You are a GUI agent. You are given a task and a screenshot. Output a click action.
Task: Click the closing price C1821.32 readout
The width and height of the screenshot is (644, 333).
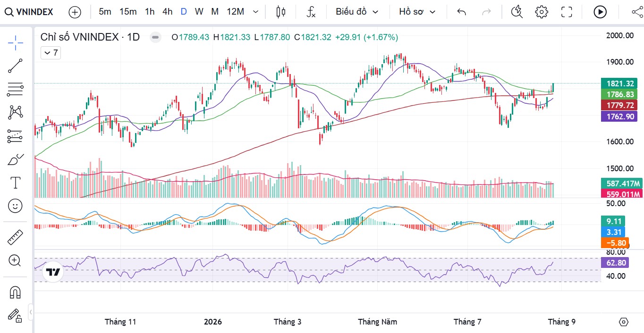(313, 37)
